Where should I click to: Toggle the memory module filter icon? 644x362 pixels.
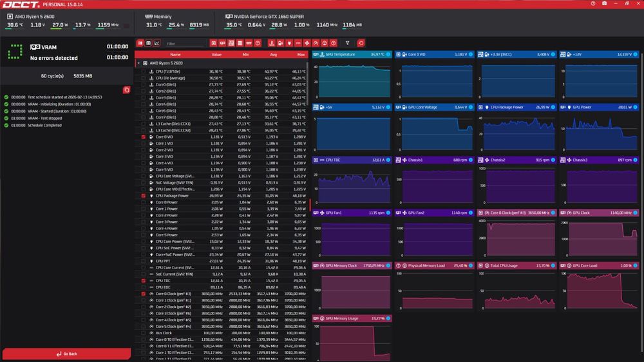click(249, 43)
